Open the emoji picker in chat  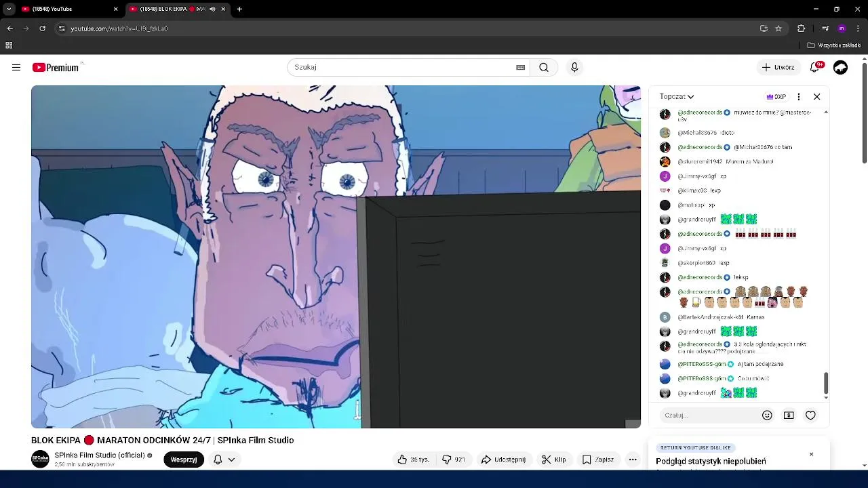coord(767,415)
